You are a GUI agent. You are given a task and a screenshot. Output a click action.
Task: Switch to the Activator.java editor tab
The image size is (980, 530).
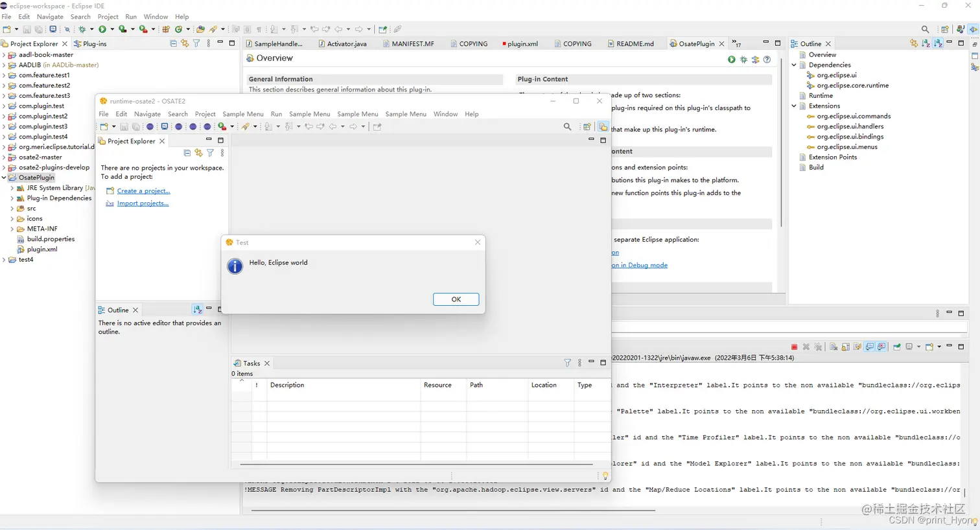[x=342, y=44]
